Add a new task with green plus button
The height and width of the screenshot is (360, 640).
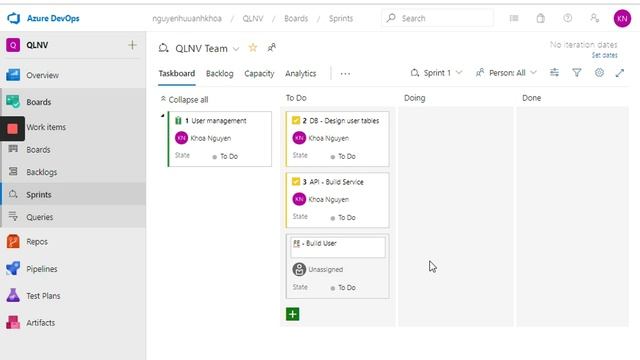(x=293, y=314)
